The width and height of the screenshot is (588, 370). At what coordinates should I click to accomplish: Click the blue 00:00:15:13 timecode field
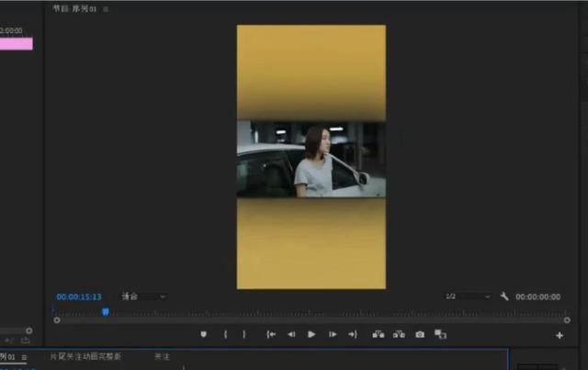coord(79,297)
